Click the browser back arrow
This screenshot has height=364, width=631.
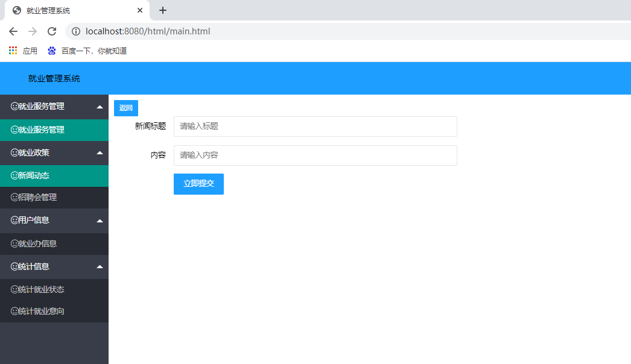pos(12,31)
